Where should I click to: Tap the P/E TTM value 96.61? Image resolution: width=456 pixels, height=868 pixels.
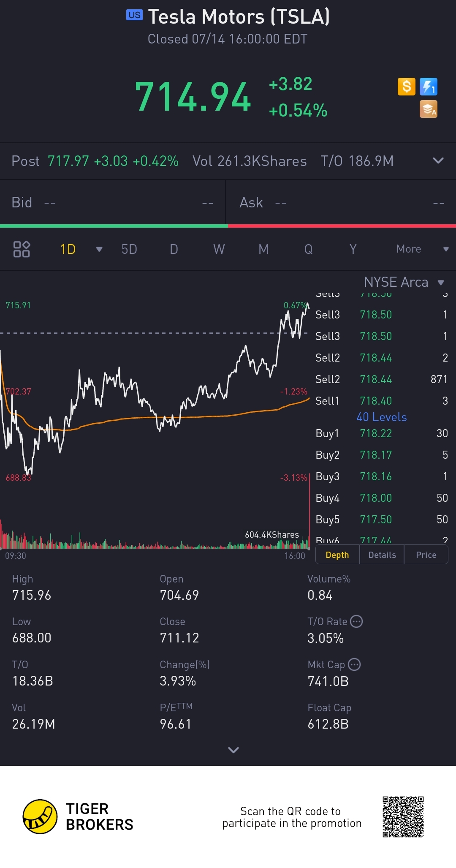176,724
